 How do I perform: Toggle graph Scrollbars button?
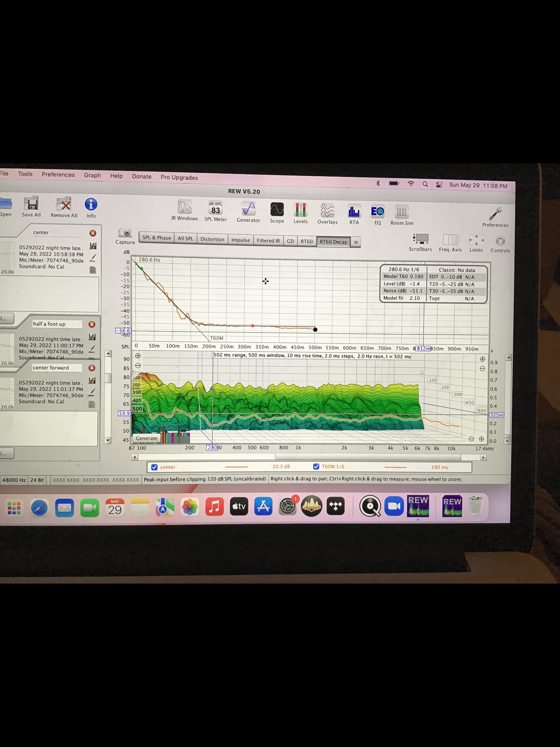[420, 239]
